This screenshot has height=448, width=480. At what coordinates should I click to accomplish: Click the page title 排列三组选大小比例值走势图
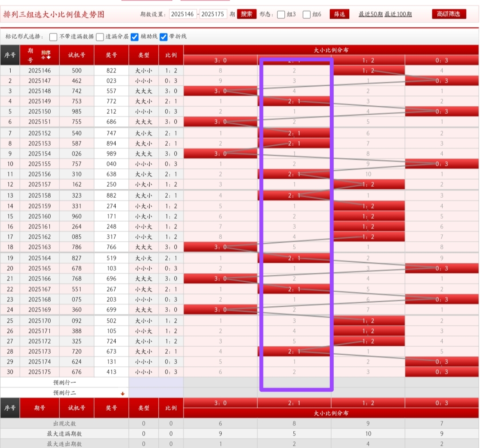(54, 14)
